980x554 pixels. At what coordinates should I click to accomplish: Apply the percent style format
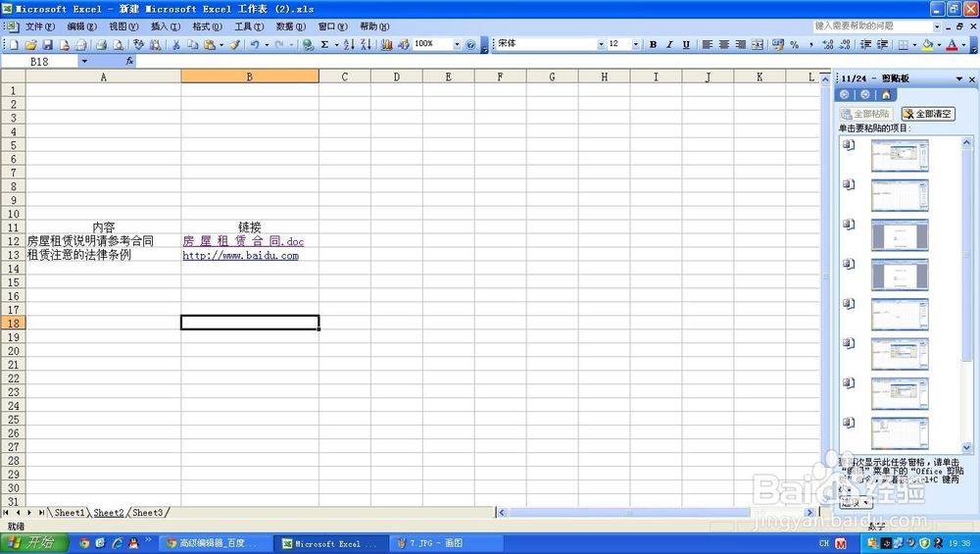(x=795, y=44)
